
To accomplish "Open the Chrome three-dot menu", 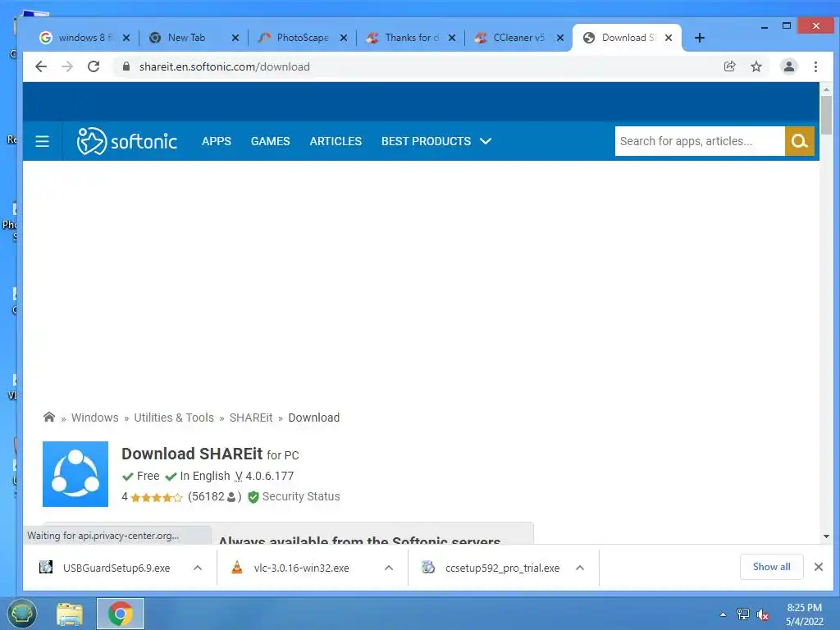I will (815, 66).
